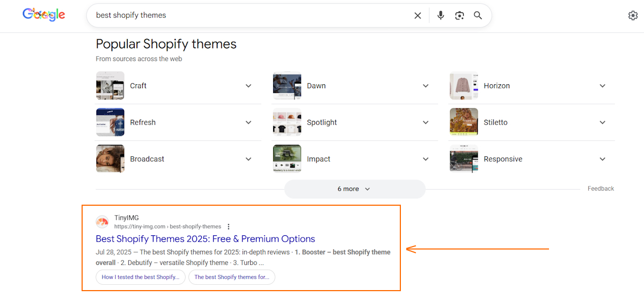Click the TinyIMG site favicon
Screen dimensions: 644x296
(x=102, y=222)
